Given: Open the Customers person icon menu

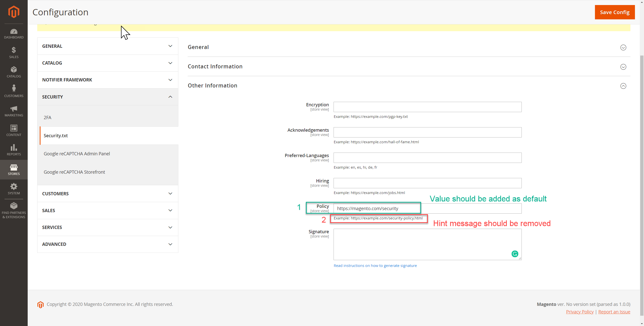Looking at the screenshot, I should click(x=14, y=91).
